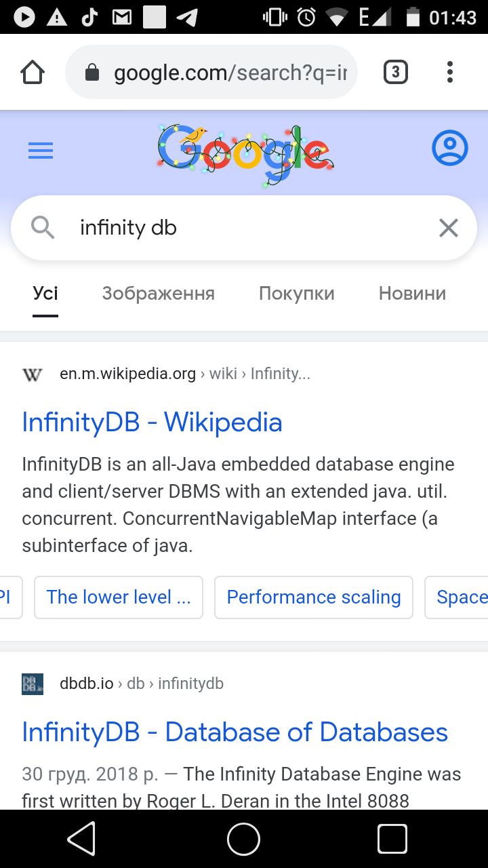This screenshot has width=488, height=868.
Task: Tap the Chrome home icon
Action: 33,72
